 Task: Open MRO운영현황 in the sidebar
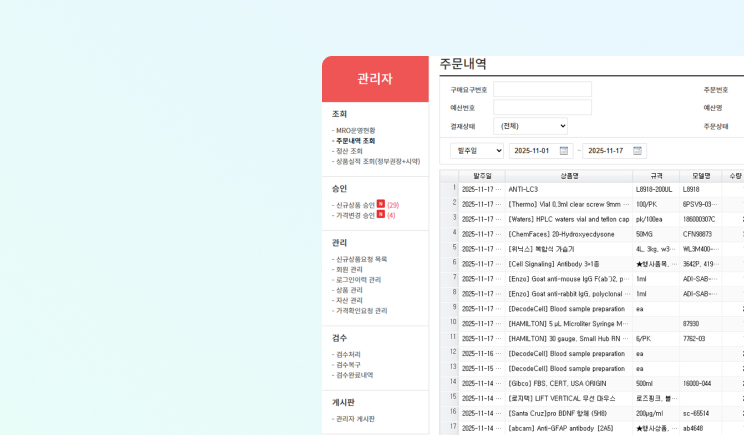tap(355, 130)
